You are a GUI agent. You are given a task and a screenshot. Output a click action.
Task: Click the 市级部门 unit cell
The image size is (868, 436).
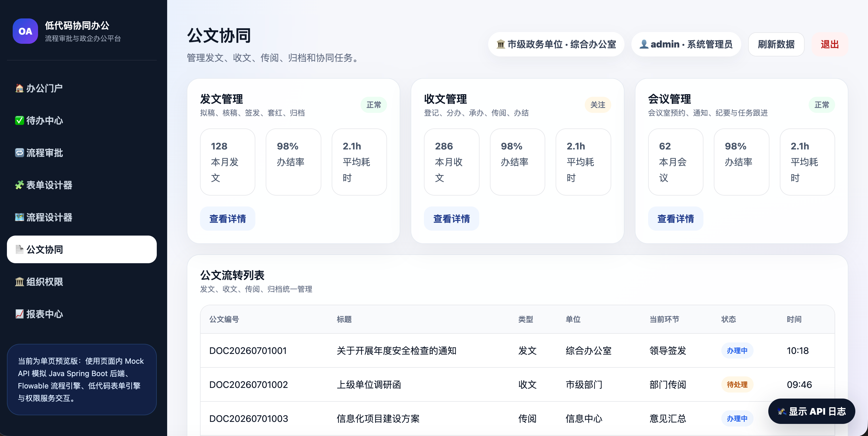pos(584,384)
